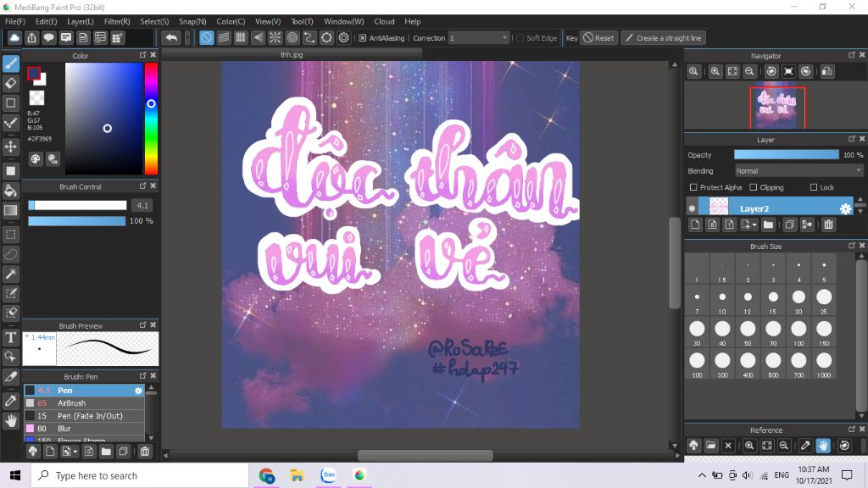Open Layer2 settings gear
868x488 pixels.
(x=845, y=208)
